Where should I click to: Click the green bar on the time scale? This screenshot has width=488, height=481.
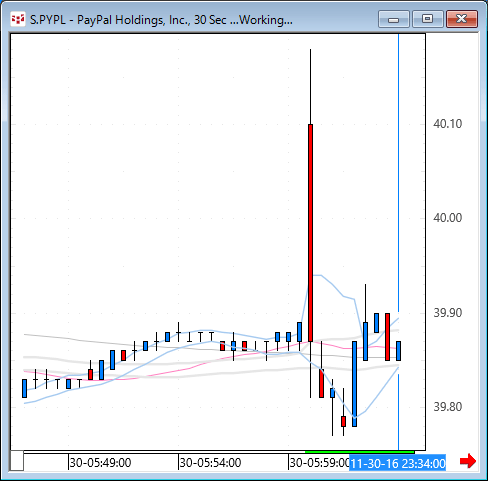coord(360,452)
